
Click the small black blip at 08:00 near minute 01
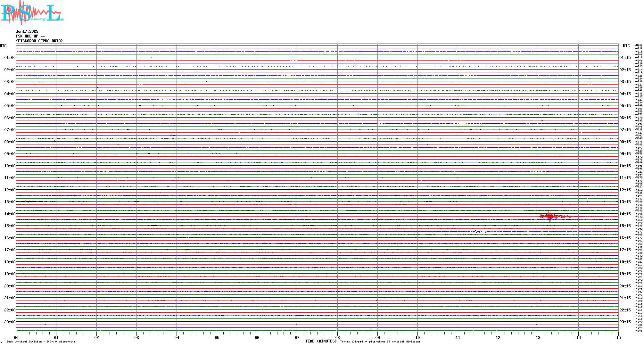(x=55, y=141)
